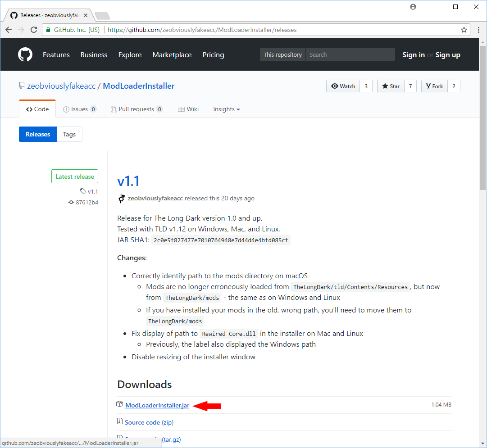
Task: Go back with browser back arrow
Action: point(9,30)
